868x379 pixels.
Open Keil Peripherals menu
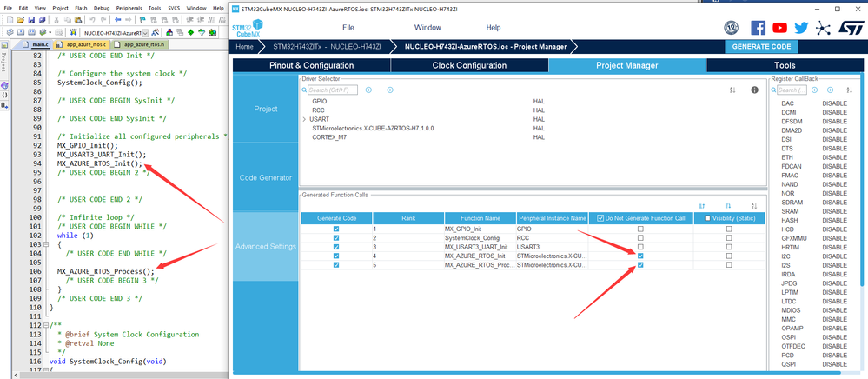click(129, 9)
